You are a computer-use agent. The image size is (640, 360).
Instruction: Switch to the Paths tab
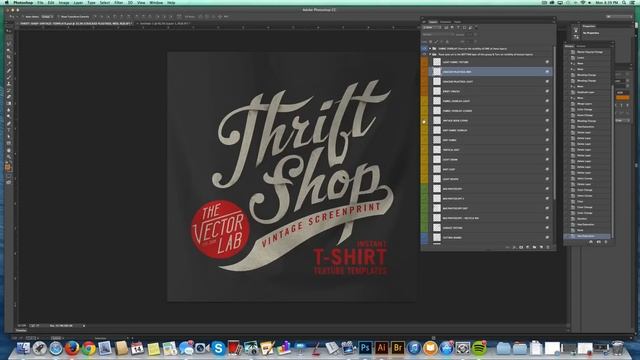(x=458, y=22)
